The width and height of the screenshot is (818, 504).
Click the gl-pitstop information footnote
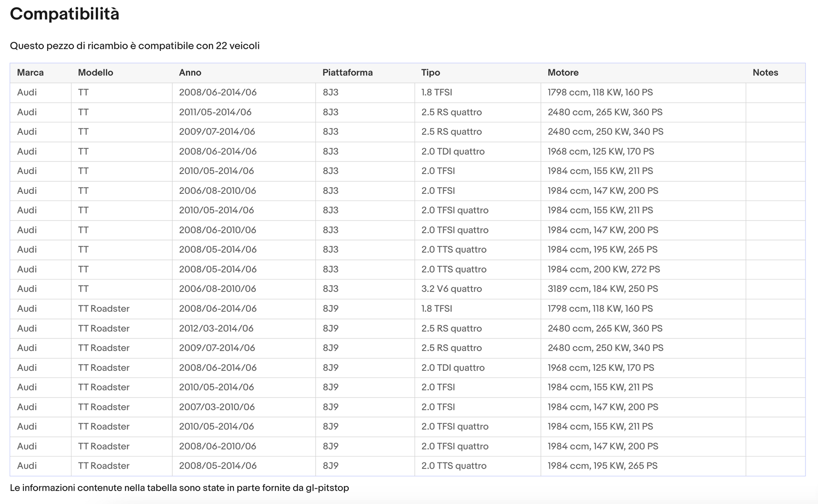(x=179, y=488)
